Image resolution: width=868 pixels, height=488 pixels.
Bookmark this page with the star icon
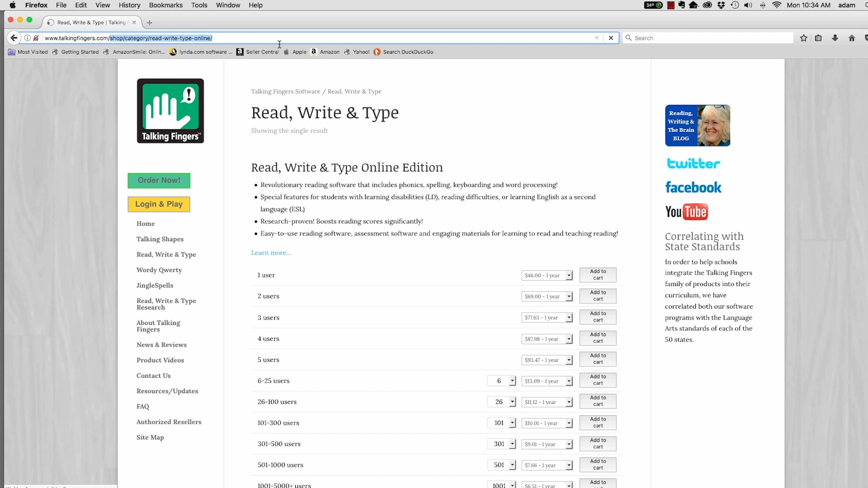(x=804, y=38)
